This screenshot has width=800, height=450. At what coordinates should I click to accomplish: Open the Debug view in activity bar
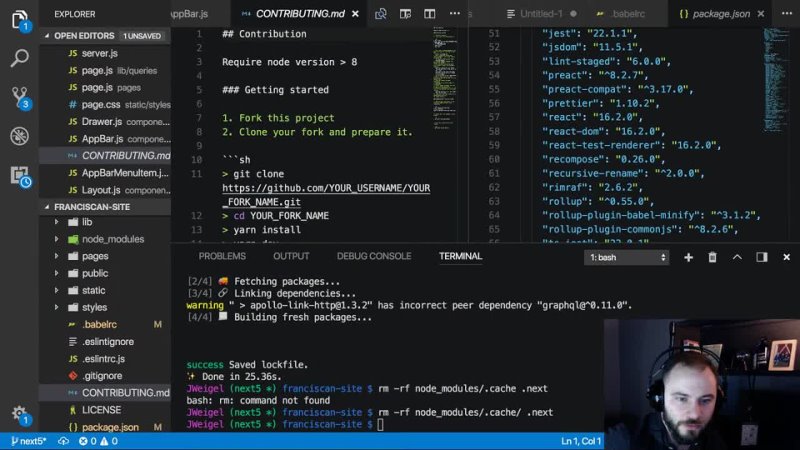pyautogui.click(x=19, y=136)
